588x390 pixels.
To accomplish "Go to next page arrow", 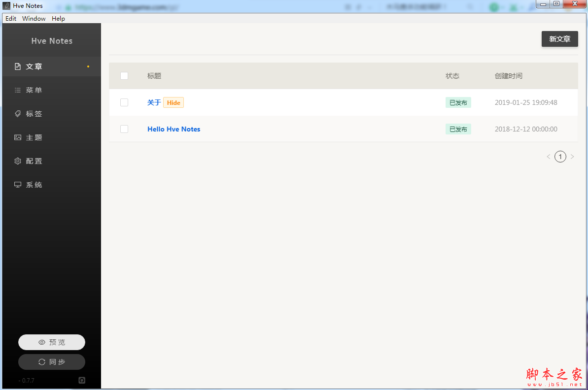I will click(x=572, y=157).
